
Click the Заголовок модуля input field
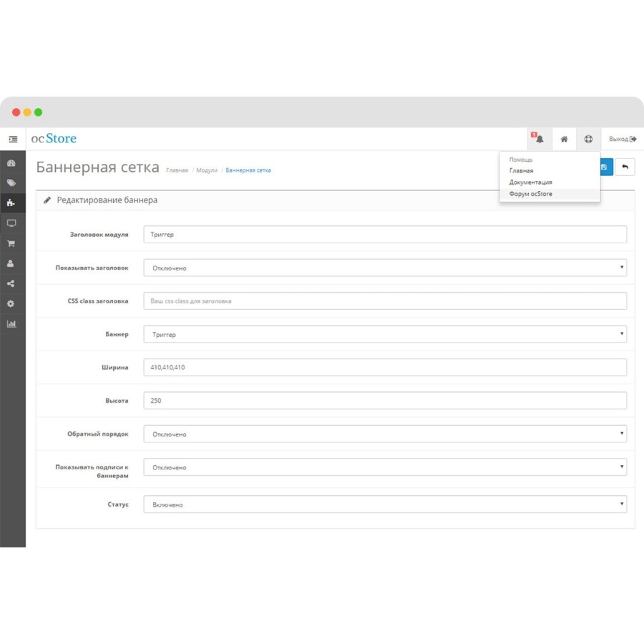385,235
